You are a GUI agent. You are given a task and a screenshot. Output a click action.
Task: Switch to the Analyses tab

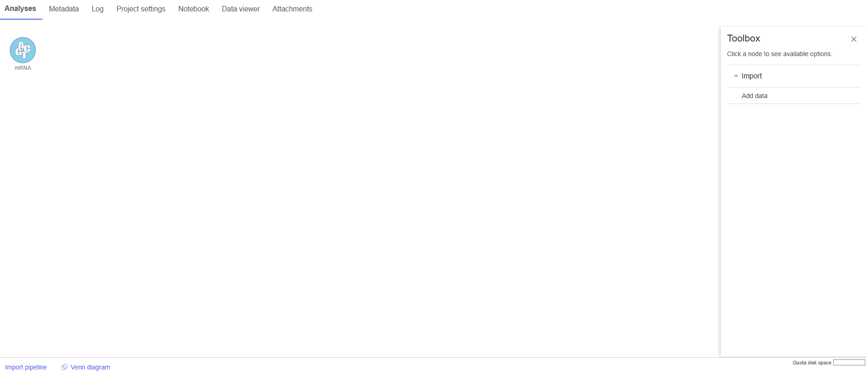(x=21, y=9)
